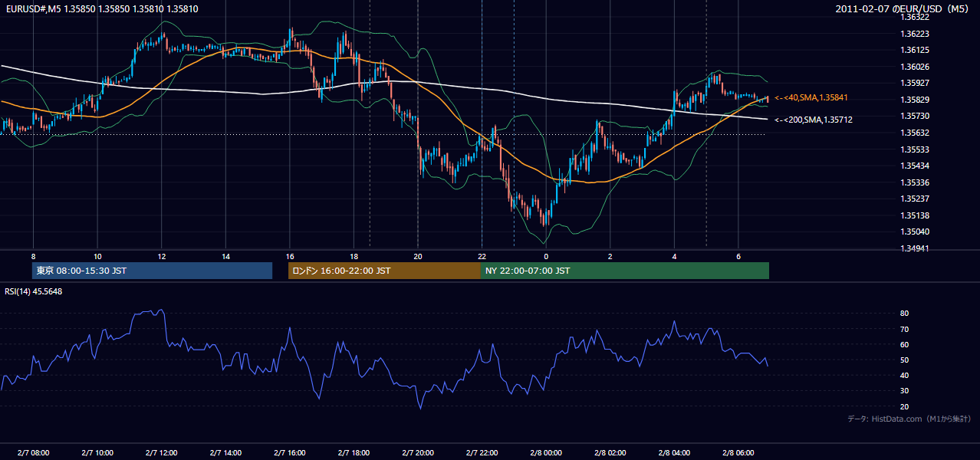Screen dimensions: 980x460
Task: Click the RSI scale value 20
Action: (905, 406)
